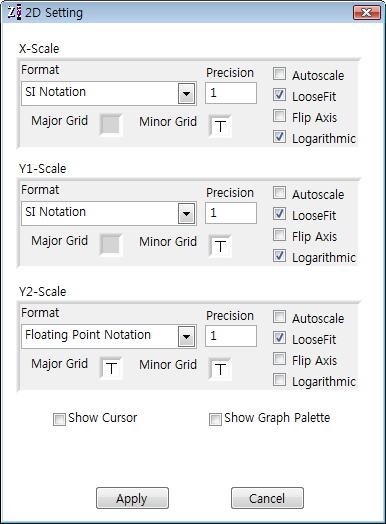
Task: Click the Cancel button
Action: pos(267,498)
